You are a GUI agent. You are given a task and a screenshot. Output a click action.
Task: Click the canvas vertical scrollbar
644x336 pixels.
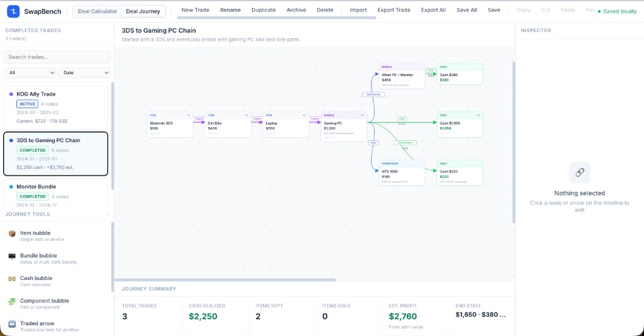(x=513, y=142)
